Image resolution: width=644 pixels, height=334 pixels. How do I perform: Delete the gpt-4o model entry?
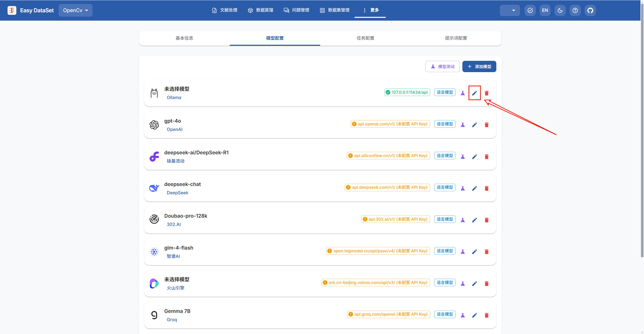(x=487, y=125)
